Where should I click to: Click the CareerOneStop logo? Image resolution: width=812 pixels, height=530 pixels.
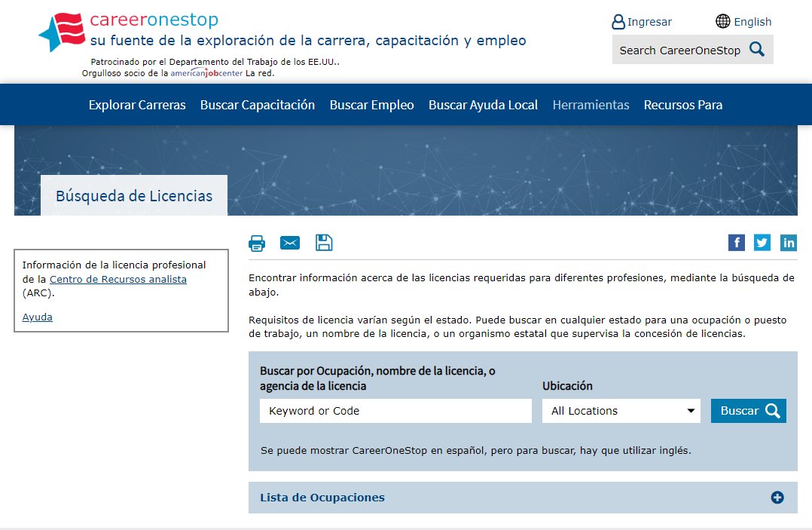click(62, 32)
